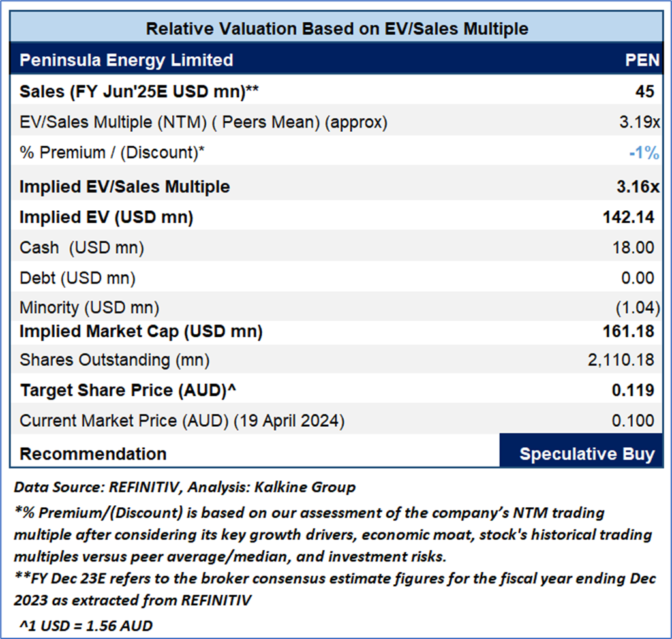The width and height of the screenshot is (672, 639).
Task: Select the 'Implied EV (USD mn)' label
Action: pos(106,217)
